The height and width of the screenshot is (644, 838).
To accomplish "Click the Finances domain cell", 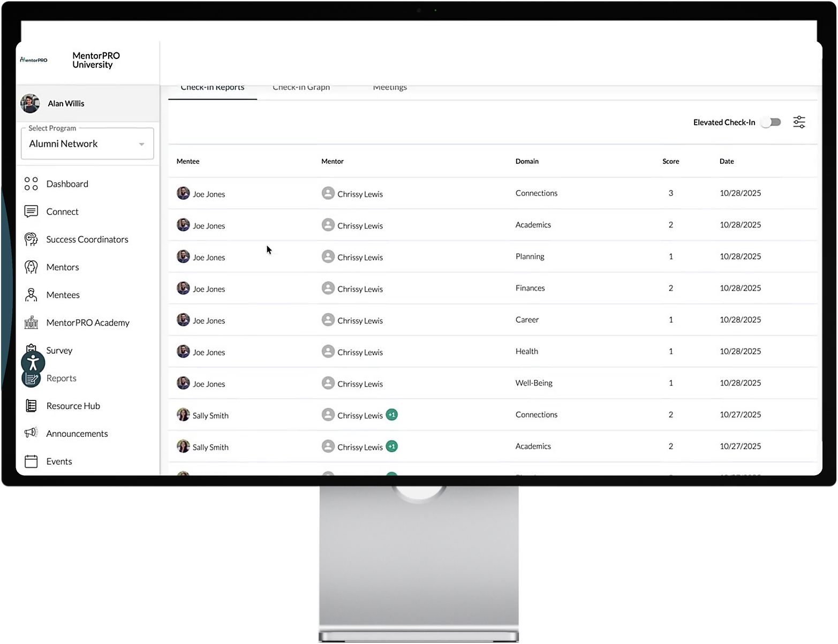I will pos(530,288).
